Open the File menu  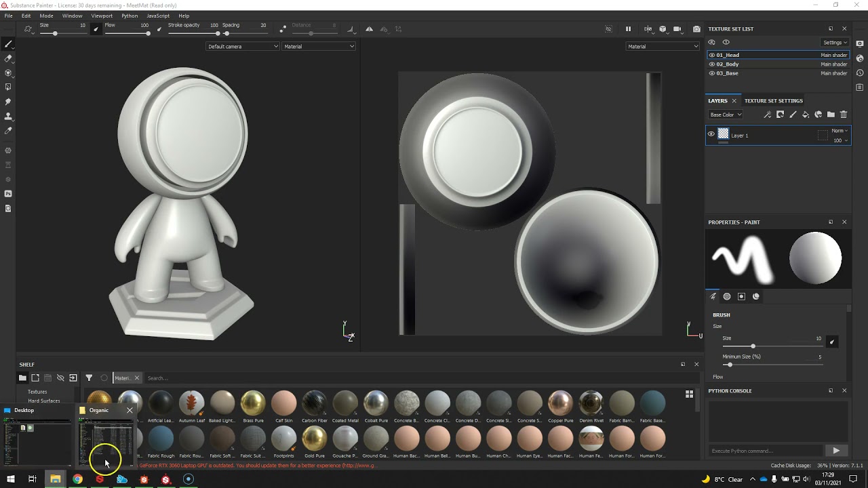9,16
